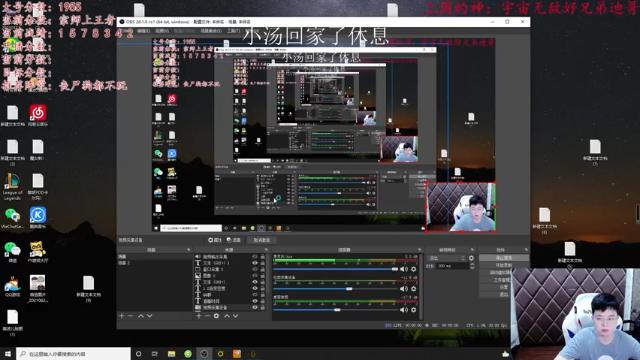Click 视频采集设备 volume slider handle
The image size is (640, 360).
[349, 289]
